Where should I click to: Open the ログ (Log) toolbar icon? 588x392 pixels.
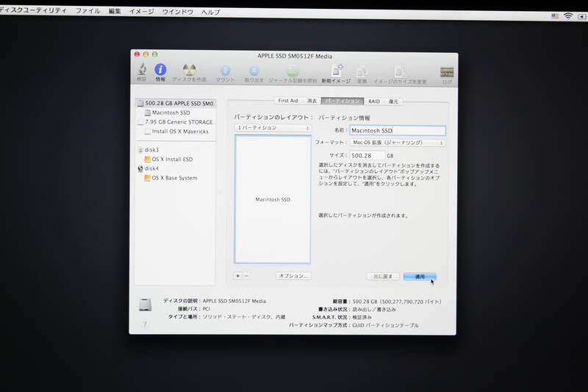pyautogui.click(x=446, y=72)
